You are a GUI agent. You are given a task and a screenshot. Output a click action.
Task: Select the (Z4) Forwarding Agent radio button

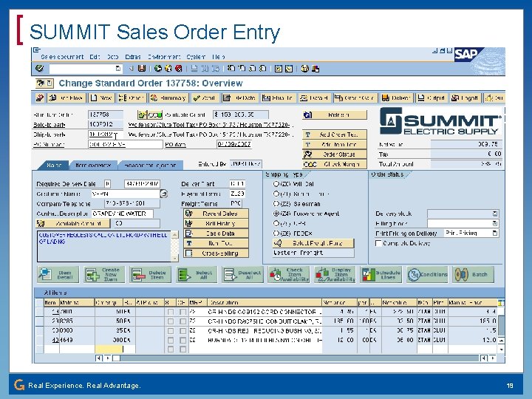(x=276, y=214)
